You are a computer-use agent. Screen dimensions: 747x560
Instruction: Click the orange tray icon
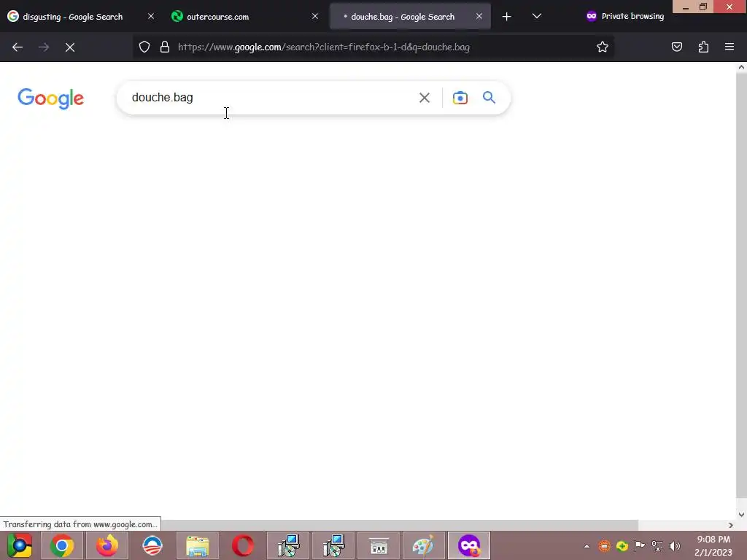605,545
